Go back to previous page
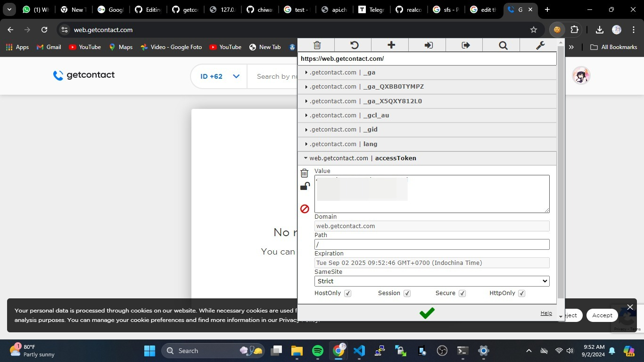The height and width of the screenshot is (362, 644). [10, 30]
